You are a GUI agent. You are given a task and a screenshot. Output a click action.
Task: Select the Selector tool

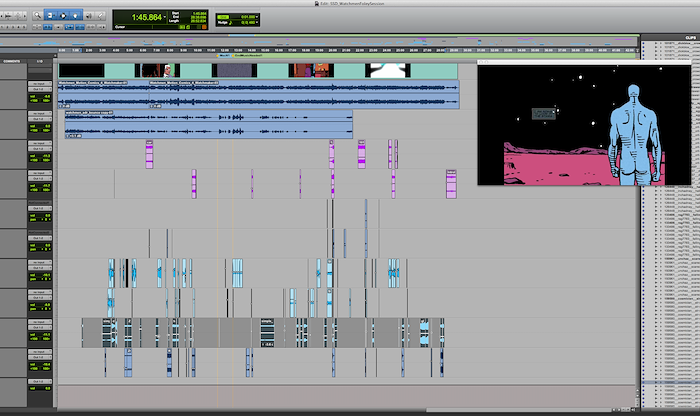coord(63,16)
